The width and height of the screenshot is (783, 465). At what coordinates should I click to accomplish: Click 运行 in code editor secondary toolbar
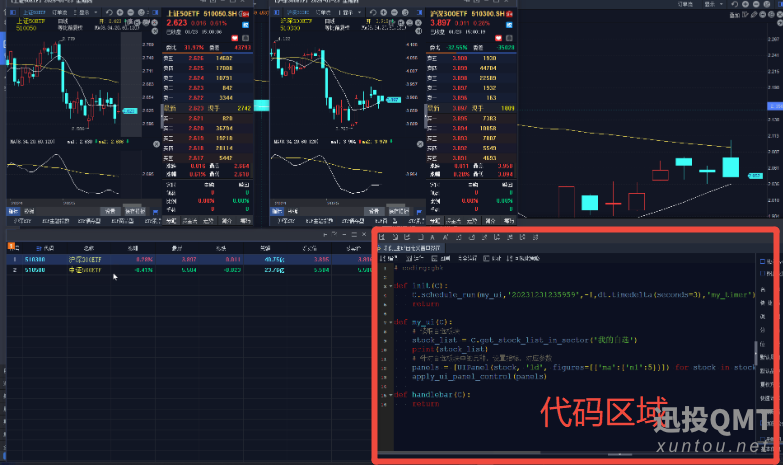tap(415, 258)
